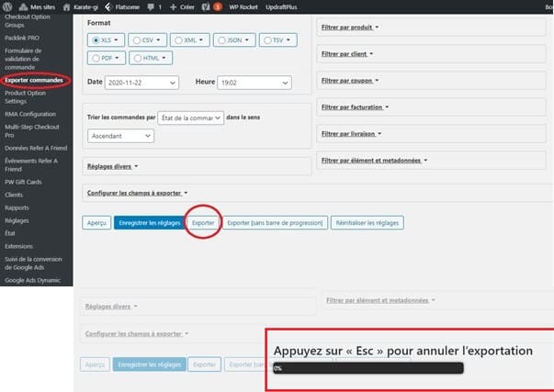554x392 pixels.
Task: Click the WordPress logo icon
Action: click(7, 6)
